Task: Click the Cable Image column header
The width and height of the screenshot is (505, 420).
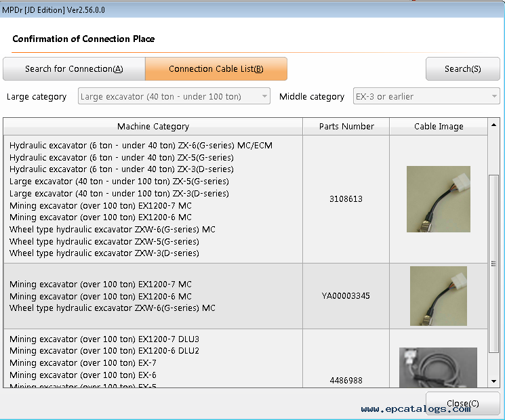Action: (x=438, y=127)
